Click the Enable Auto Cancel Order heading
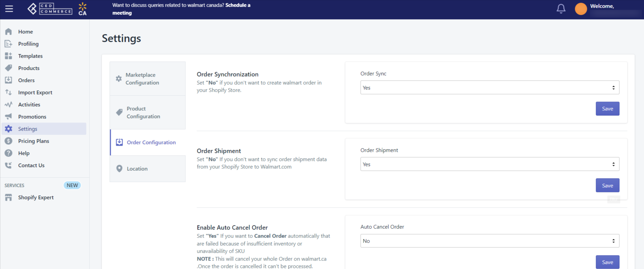The image size is (644, 269). pos(232,227)
